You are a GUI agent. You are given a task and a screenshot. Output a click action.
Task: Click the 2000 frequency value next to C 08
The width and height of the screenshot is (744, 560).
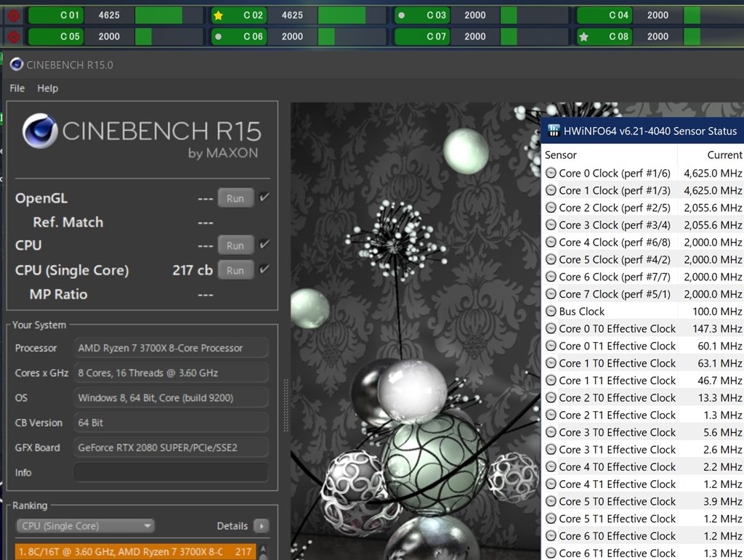pyautogui.click(x=658, y=36)
